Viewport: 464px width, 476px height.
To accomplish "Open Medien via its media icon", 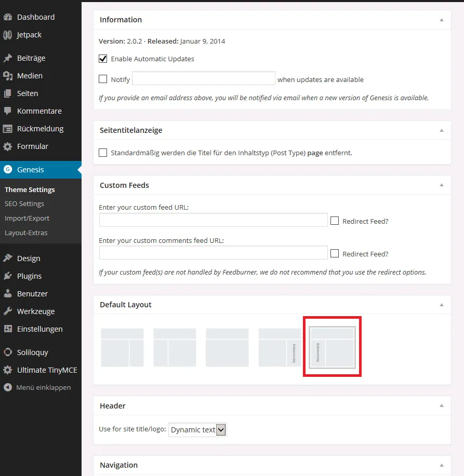I will pos(8,76).
